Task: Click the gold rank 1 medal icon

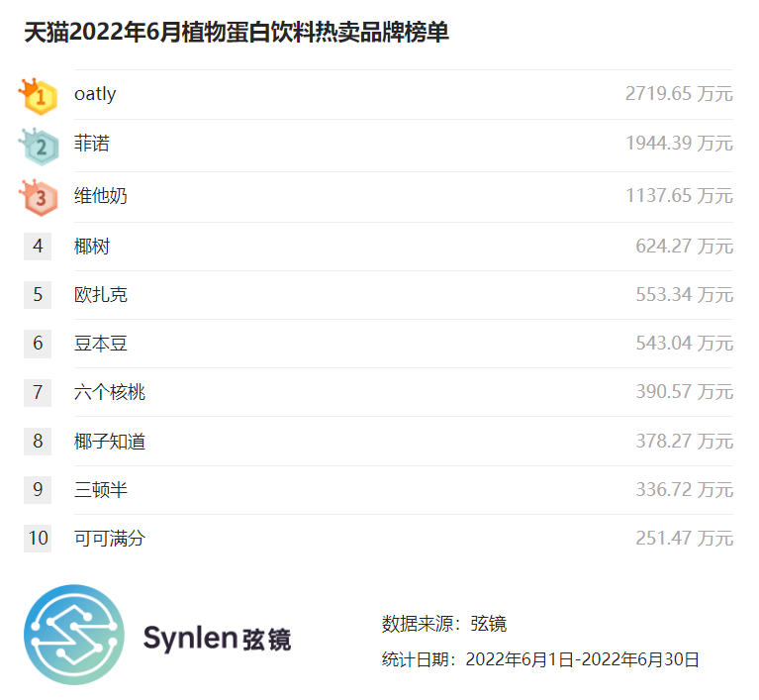Action: click(39, 96)
